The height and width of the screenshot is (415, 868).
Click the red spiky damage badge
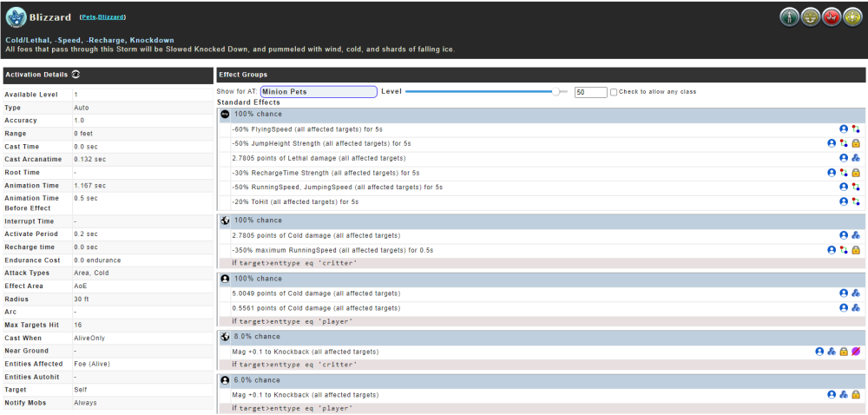pos(831,17)
